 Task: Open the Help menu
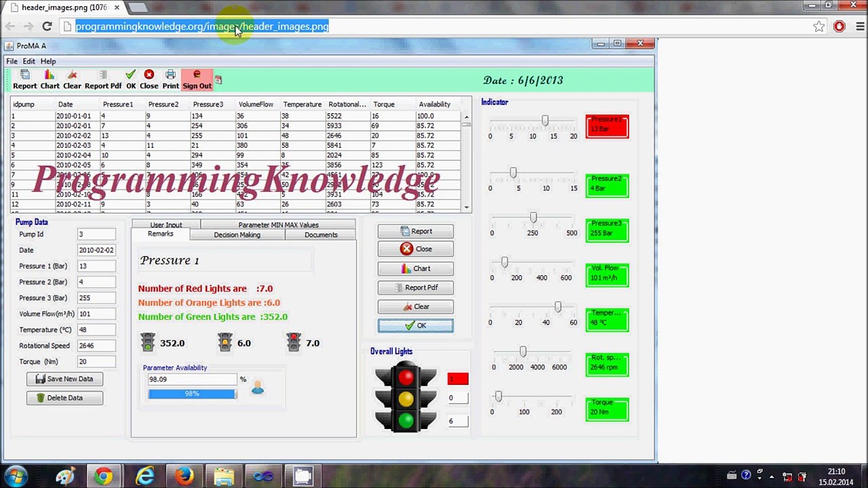point(47,61)
